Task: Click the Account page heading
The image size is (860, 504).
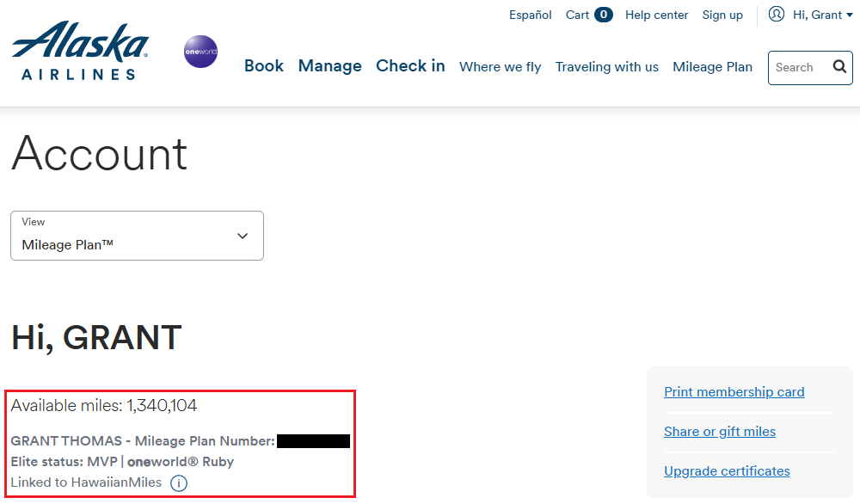Action: point(99,153)
